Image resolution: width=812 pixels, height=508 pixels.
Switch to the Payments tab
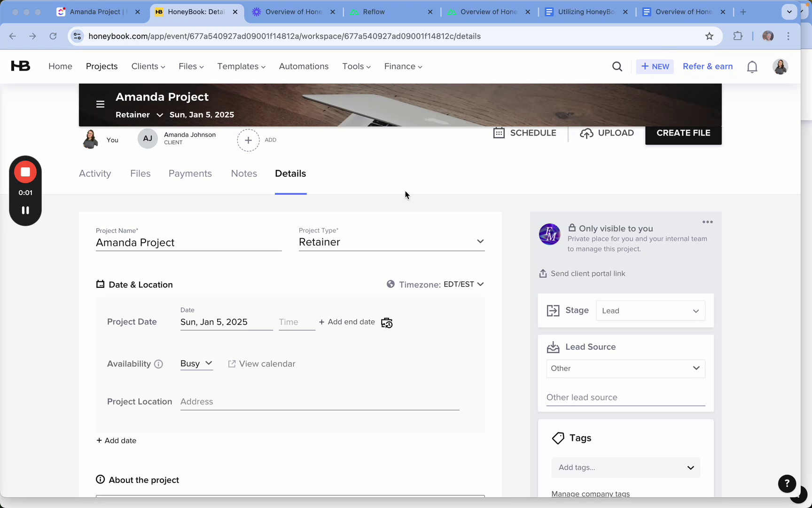point(190,174)
